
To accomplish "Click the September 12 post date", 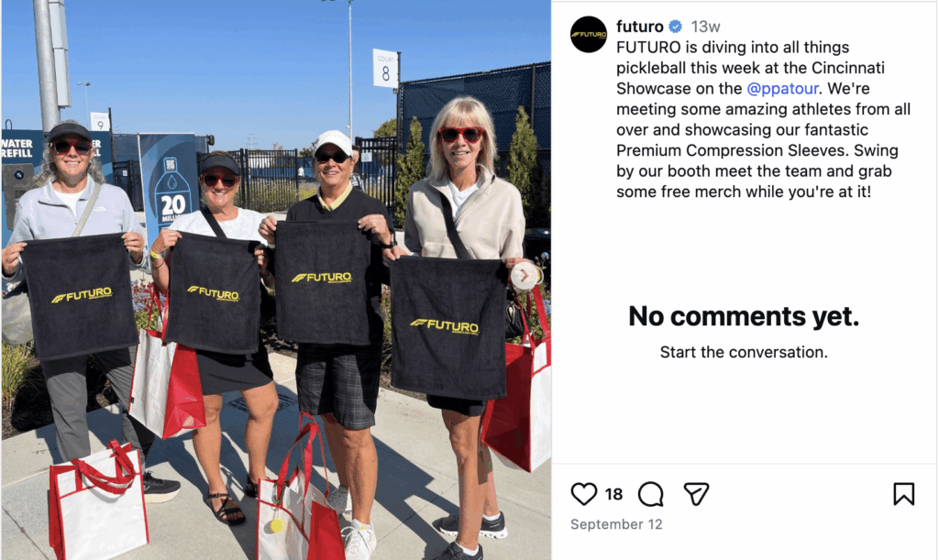I will 616,524.
